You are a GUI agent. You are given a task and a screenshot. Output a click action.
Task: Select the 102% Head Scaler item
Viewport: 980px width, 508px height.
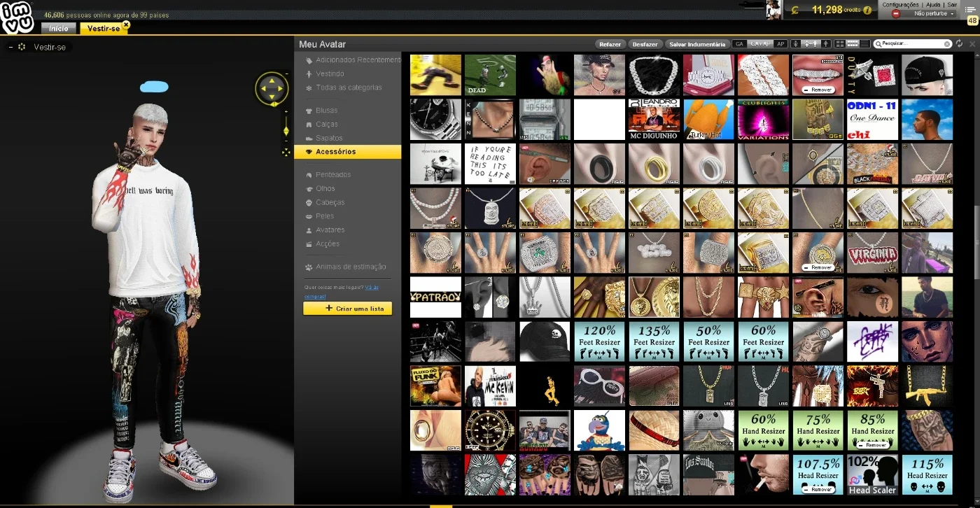(x=873, y=474)
